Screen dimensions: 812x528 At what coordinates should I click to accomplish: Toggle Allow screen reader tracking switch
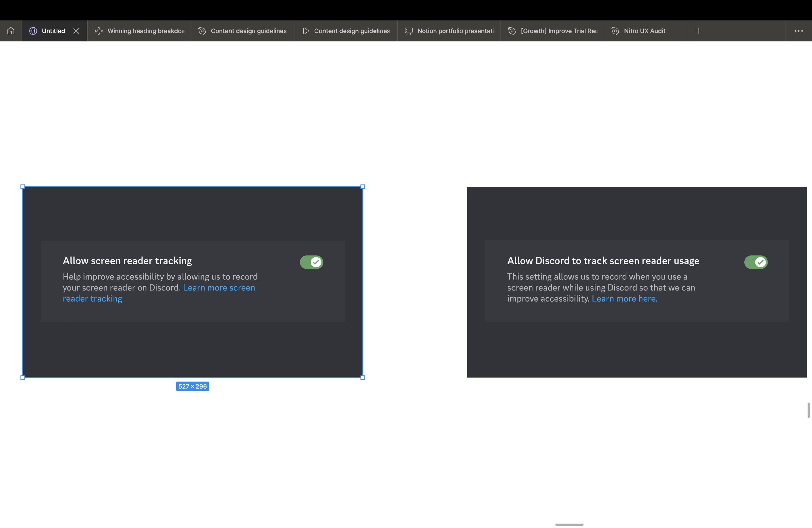pos(312,262)
